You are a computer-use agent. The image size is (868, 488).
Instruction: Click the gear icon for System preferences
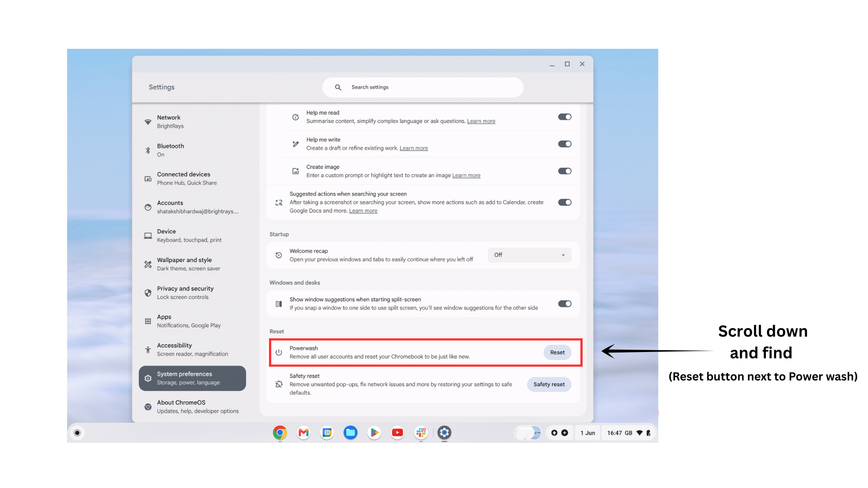click(x=148, y=378)
